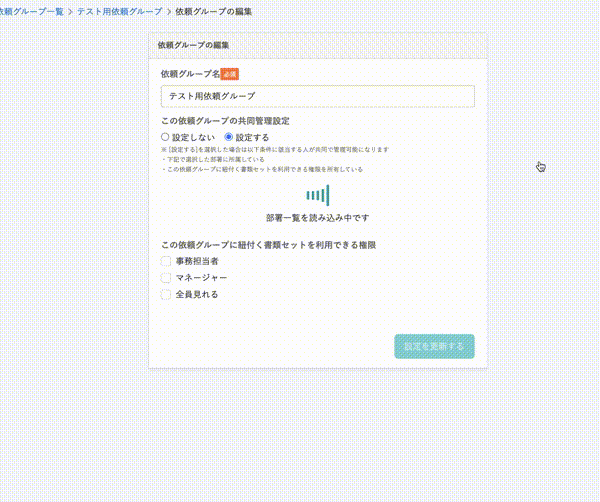600x502 pixels.
Task: Click the 依頼グループの編集 card header title
Action: point(193,45)
